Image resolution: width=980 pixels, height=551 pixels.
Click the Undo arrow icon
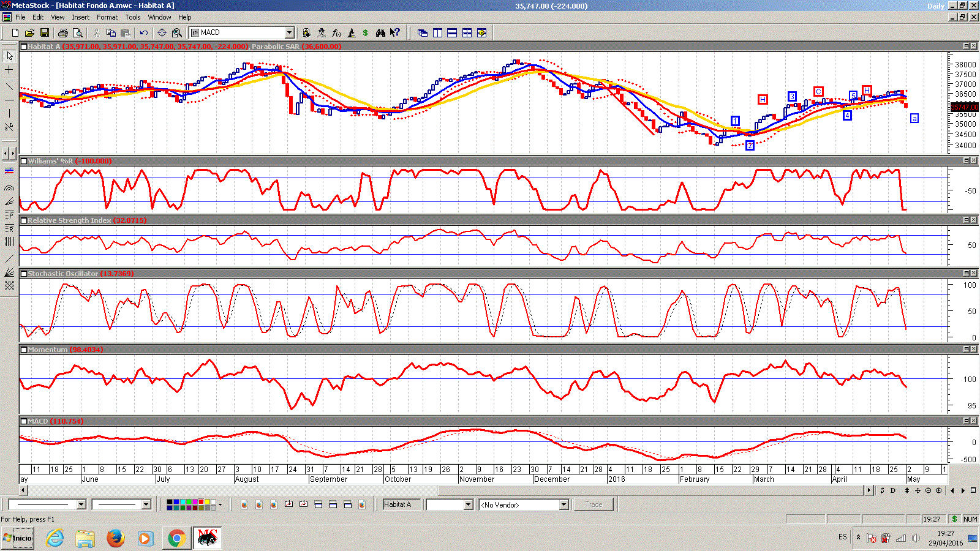point(144,32)
